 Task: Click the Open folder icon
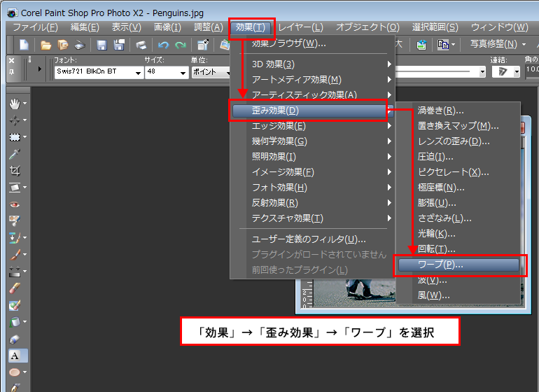click(45, 45)
